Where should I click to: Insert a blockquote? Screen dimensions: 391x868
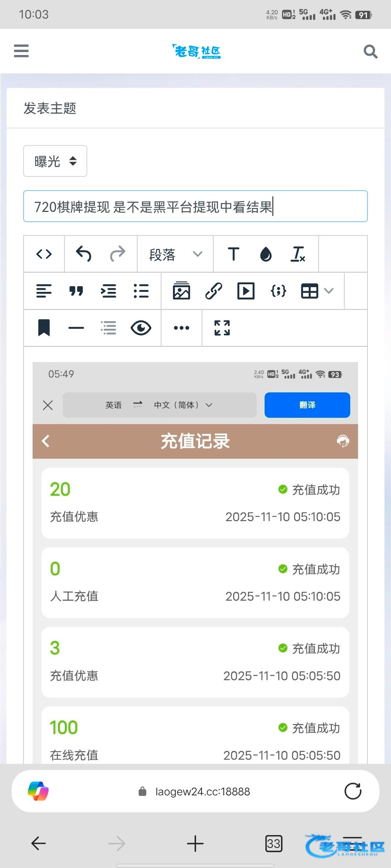pyautogui.click(x=76, y=291)
